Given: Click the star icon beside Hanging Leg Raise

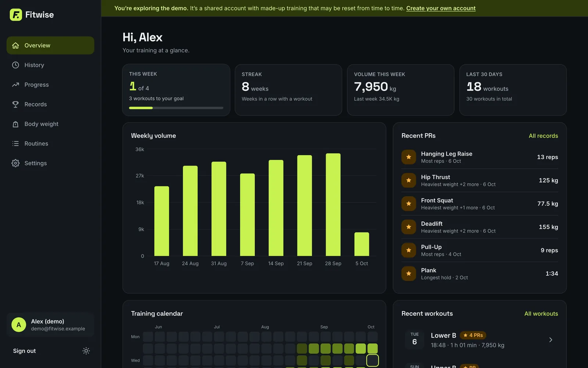Looking at the screenshot, I should [409, 157].
